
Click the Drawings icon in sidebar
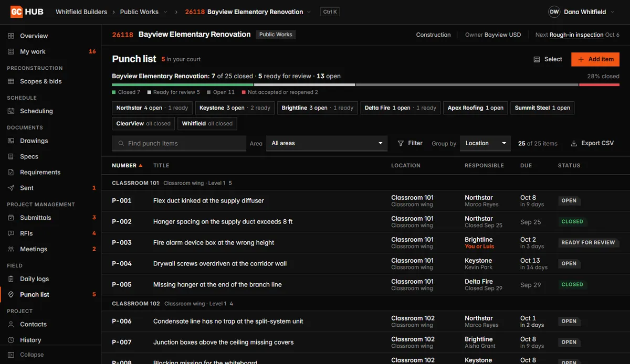[x=11, y=141]
